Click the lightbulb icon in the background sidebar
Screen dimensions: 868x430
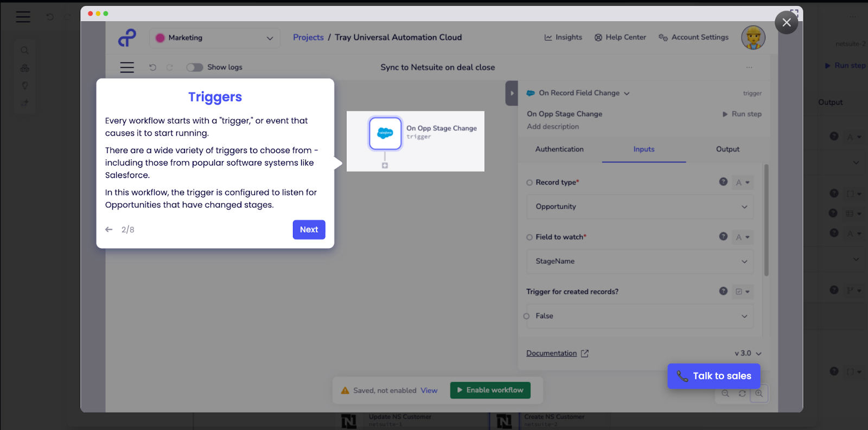pos(24,85)
